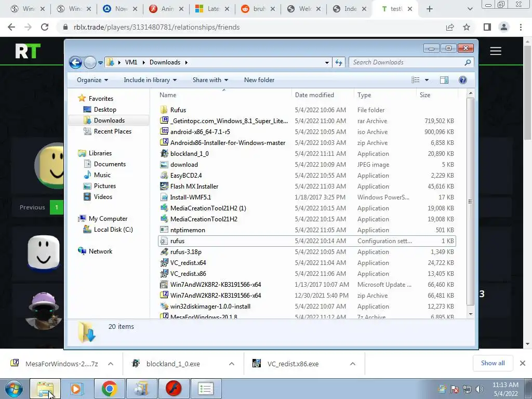Viewport: 532px width, 399px height.
Task: Open the Chrome three-dot menu
Action: [521, 27]
